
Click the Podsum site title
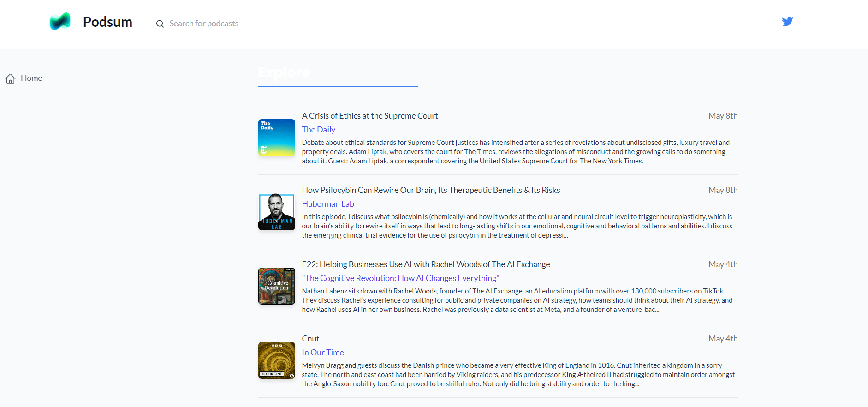coord(107,22)
